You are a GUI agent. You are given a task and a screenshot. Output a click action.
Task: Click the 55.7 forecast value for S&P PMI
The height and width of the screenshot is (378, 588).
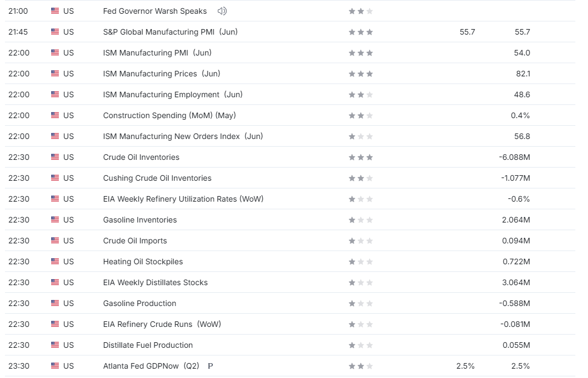[467, 32]
